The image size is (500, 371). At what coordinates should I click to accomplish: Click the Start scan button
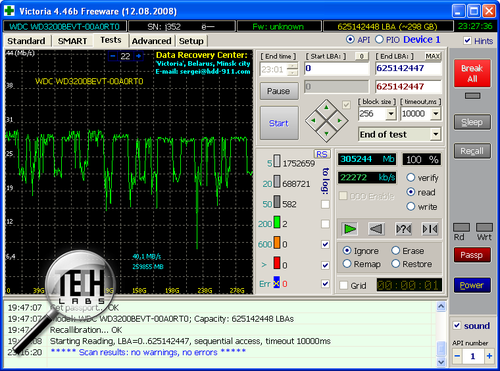pos(279,123)
